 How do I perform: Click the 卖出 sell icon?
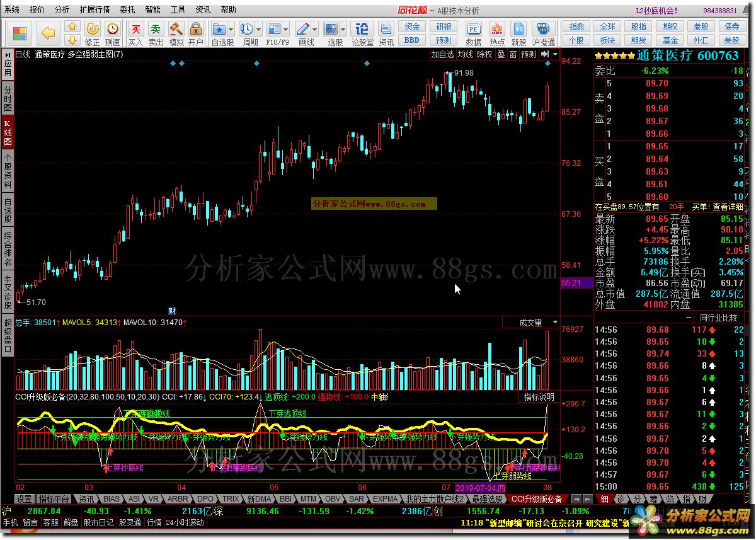156,33
